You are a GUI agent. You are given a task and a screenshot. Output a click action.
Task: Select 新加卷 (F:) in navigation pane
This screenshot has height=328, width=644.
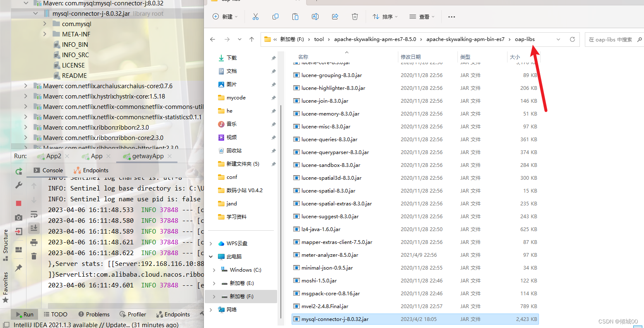pyautogui.click(x=242, y=297)
